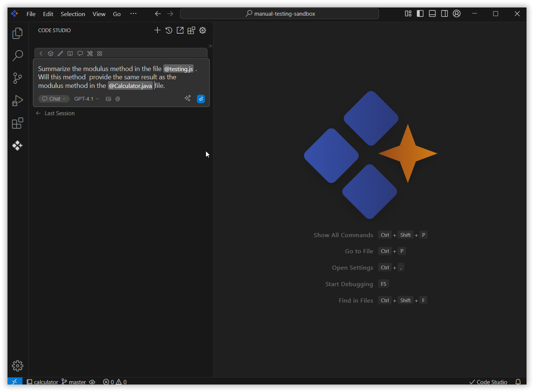Open notifications bell in status bar

click(x=518, y=382)
